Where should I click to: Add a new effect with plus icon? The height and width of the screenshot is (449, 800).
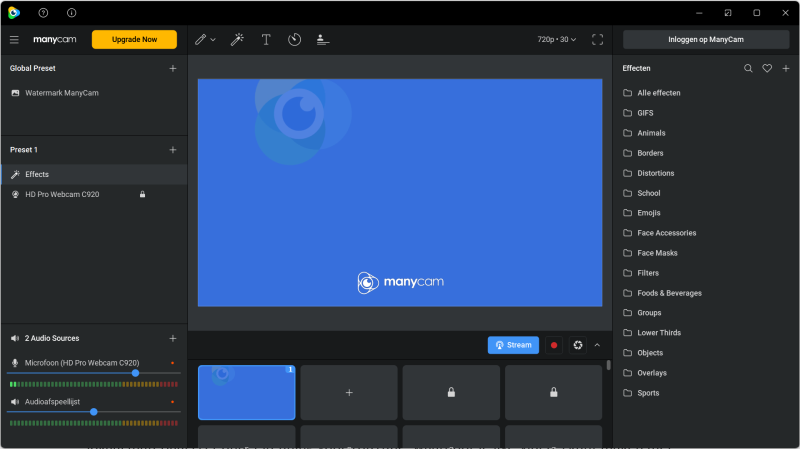[786, 68]
